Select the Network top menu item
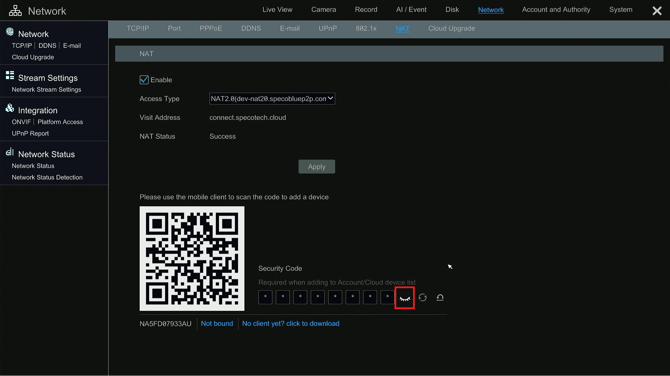Viewport: 670px width, 376px height. (x=491, y=10)
